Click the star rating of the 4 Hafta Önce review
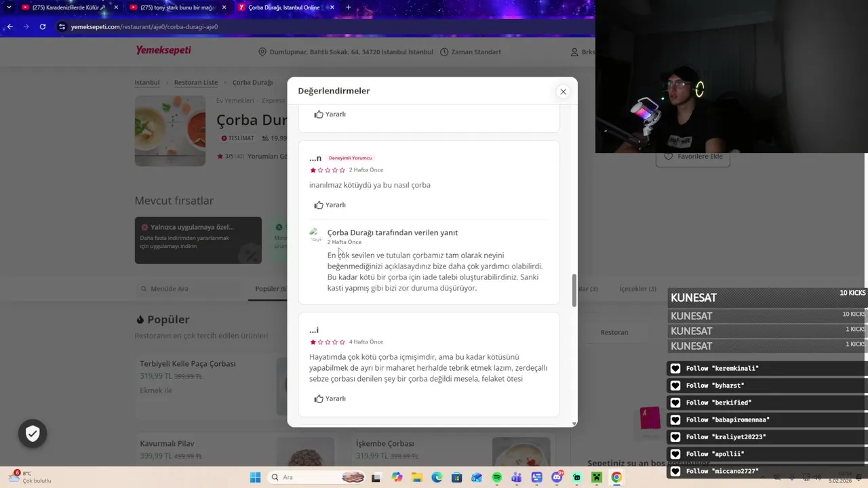868x488 pixels. tap(328, 342)
